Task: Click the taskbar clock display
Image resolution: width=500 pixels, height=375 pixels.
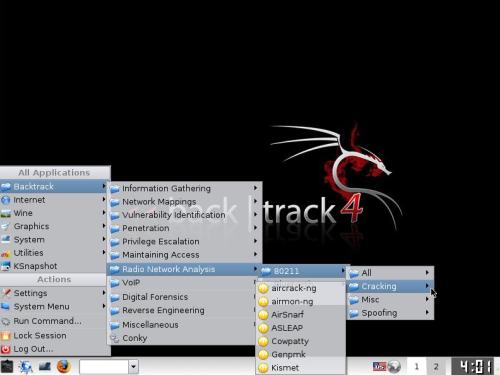Action: pos(475,367)
